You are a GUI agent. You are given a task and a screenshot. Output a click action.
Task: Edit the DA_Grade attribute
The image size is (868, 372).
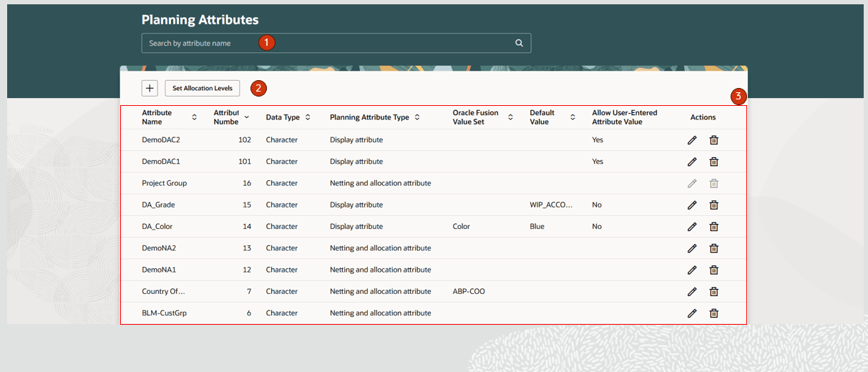click(x=692, y=205)
